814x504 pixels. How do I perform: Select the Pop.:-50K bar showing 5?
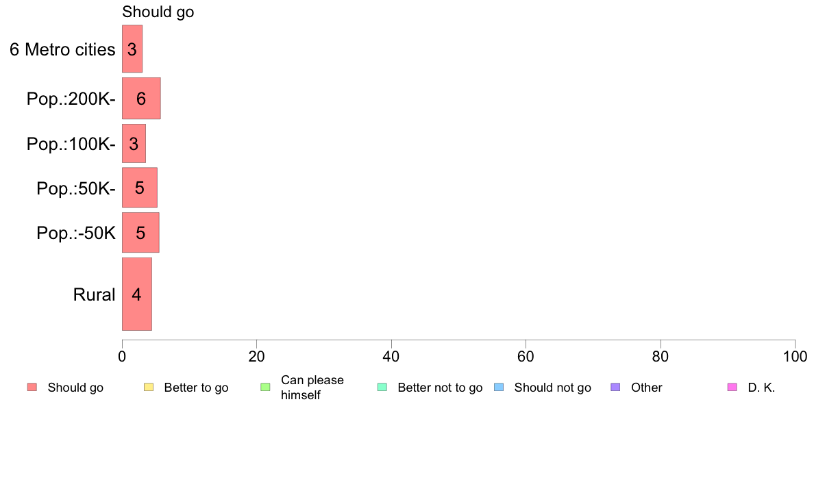tap(140, 233)
